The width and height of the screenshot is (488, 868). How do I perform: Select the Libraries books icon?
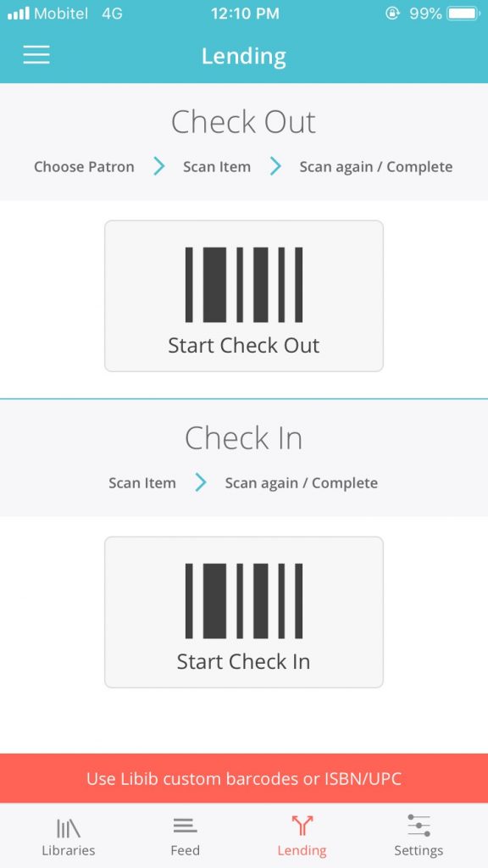(69, 828)
